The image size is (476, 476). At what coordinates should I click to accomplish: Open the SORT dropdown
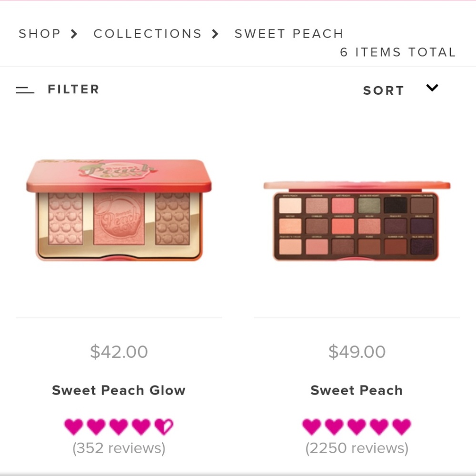(x=383, y=89)
